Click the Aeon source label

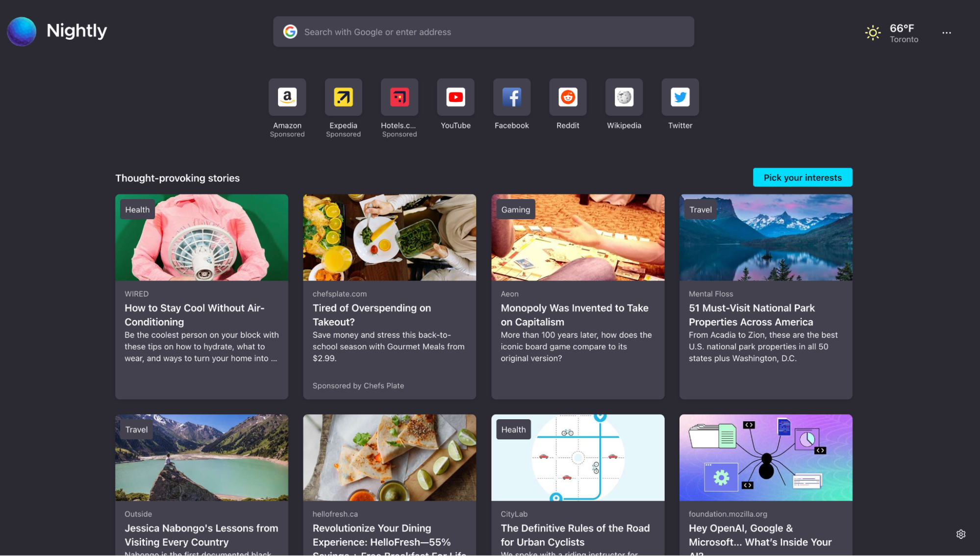[x=509, y=294]
